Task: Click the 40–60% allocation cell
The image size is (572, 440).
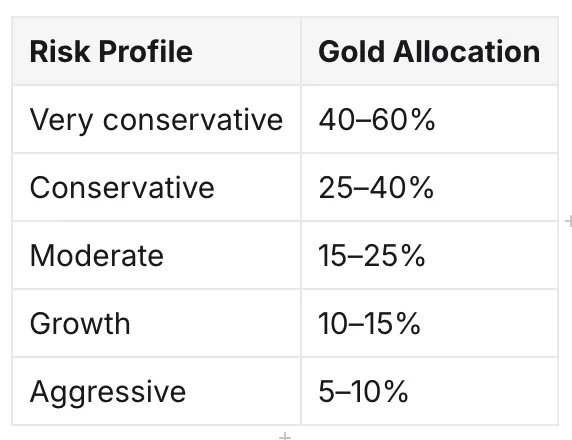Action: [430, 119]
